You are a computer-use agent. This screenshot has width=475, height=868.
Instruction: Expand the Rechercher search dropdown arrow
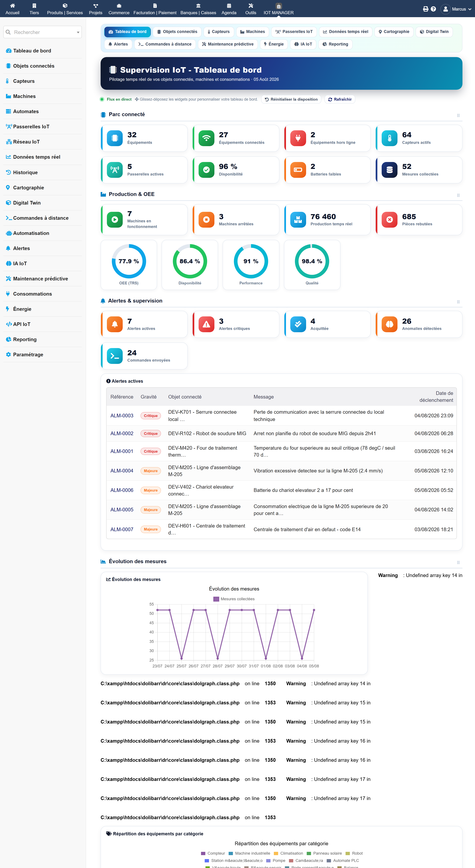(78, 32)
